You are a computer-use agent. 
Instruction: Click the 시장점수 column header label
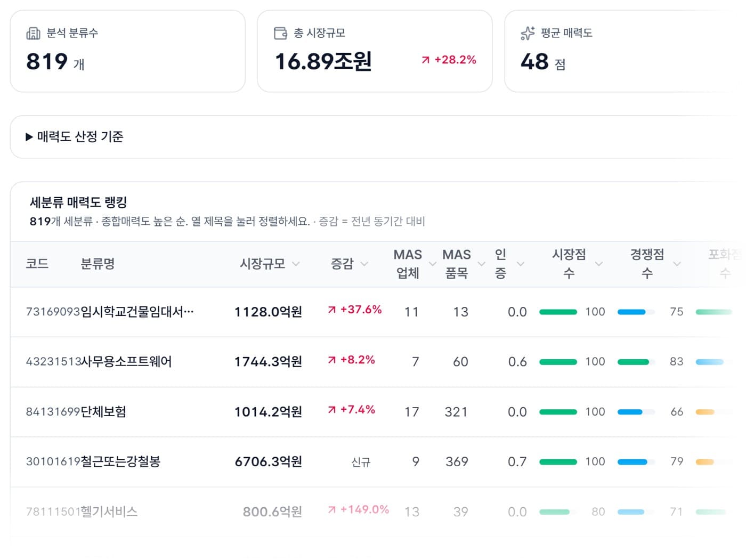[569, 264]
